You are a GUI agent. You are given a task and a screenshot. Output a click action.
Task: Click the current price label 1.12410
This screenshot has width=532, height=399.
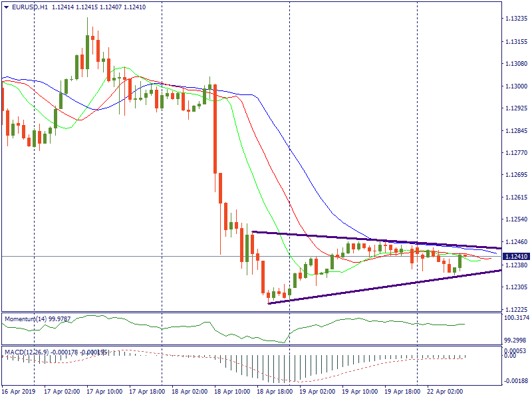[x=516, y=256]
